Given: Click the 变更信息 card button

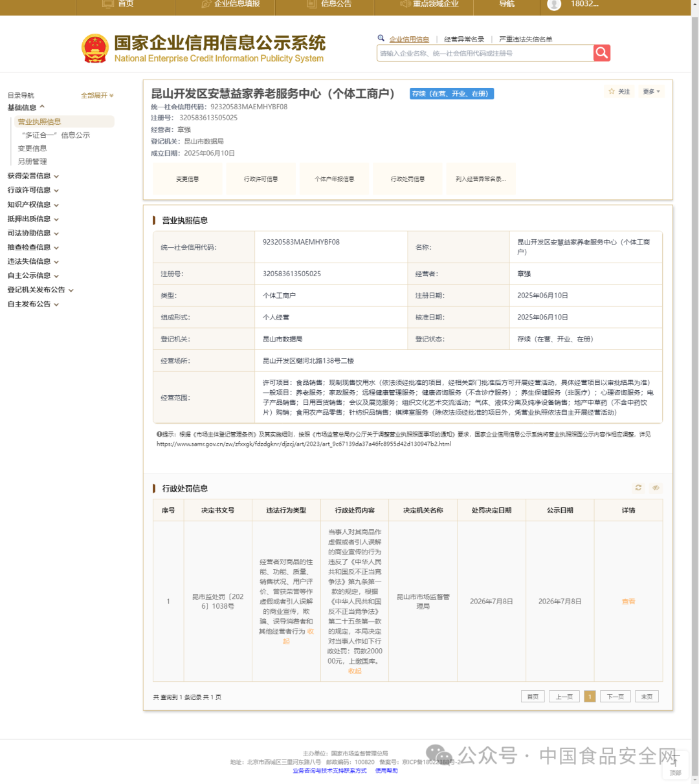Looking at the screenshot, I should tap(188, 179).
